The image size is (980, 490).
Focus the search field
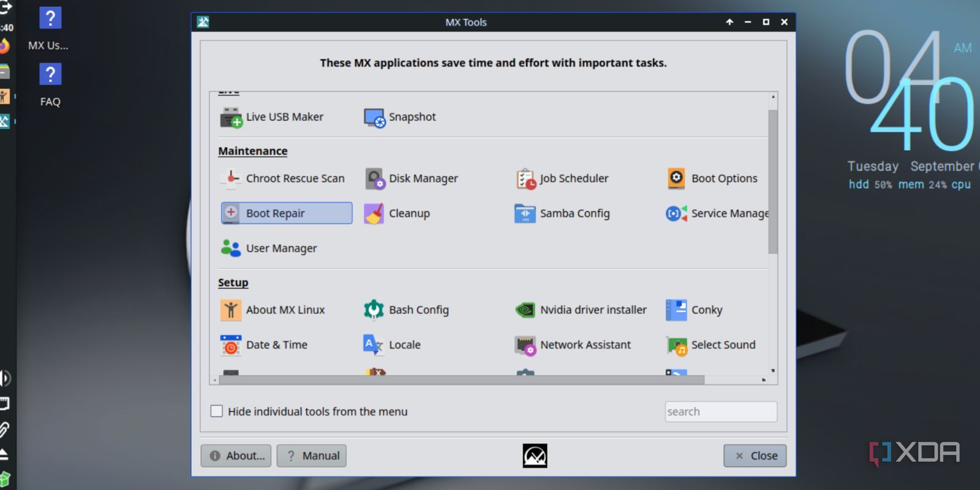(721, 412)
